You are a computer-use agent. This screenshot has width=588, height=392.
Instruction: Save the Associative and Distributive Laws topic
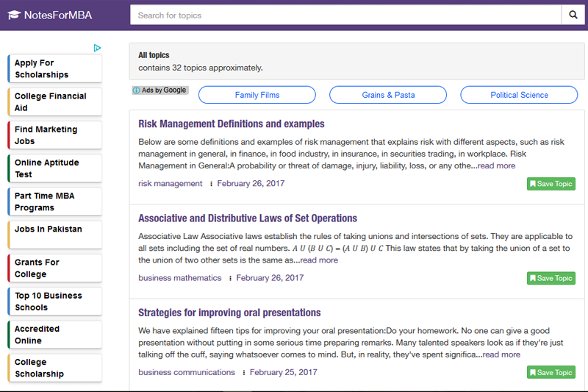551,278
